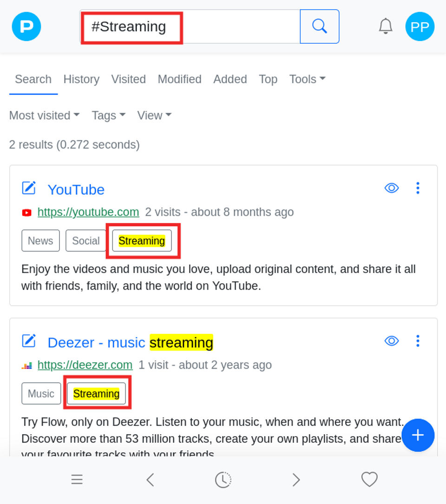Focus the #Streaming search input field
This screenshot has height=504, width=446.
tap(190, 27)
